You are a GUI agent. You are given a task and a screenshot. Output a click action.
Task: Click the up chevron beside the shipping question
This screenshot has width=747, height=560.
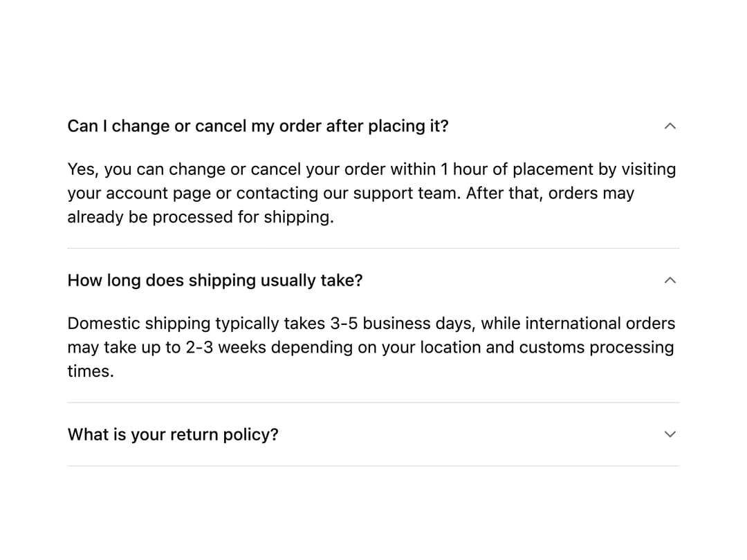point(670,281)
